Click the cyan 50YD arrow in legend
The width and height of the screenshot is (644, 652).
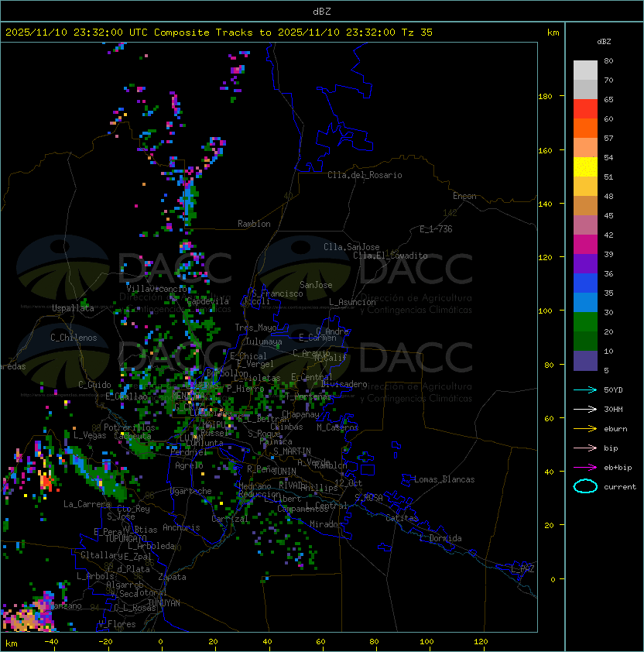pos(585,389)
